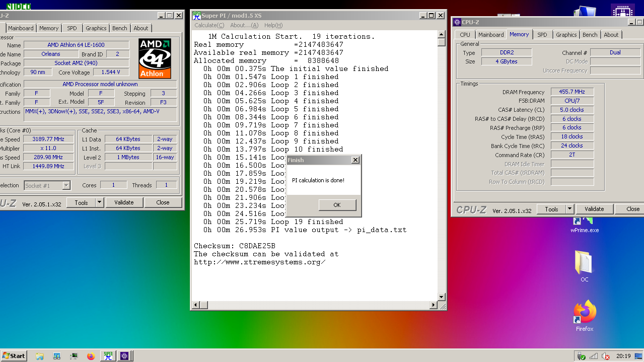Click the DRAM Frequency value 455.7 MHz

572,92
